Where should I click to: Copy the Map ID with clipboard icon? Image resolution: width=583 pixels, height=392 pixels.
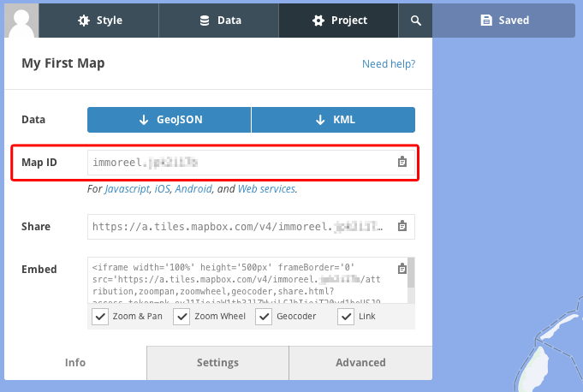coord(402,162)
